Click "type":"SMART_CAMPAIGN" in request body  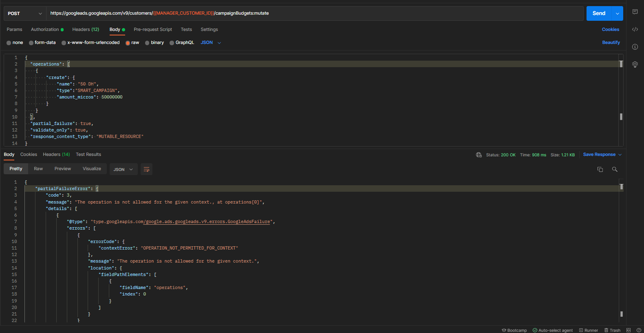click(88, 91)
